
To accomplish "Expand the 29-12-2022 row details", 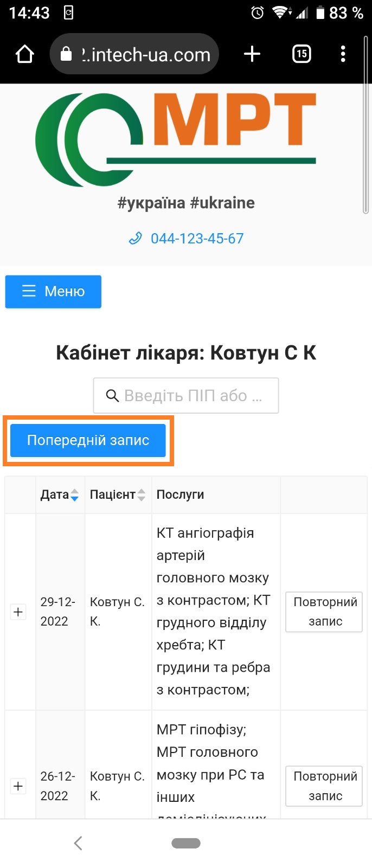I will pos(18,612).
